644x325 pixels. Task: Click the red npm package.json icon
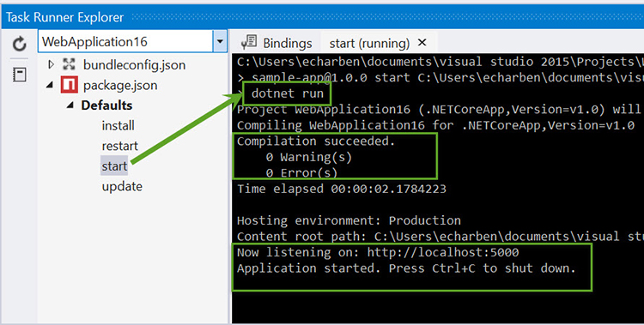coord(69,85)
